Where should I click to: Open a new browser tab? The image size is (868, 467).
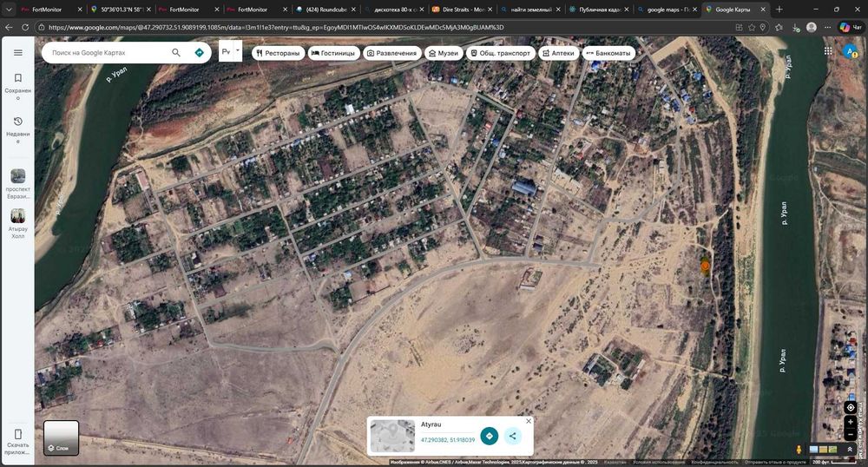[x=779, y=10]
